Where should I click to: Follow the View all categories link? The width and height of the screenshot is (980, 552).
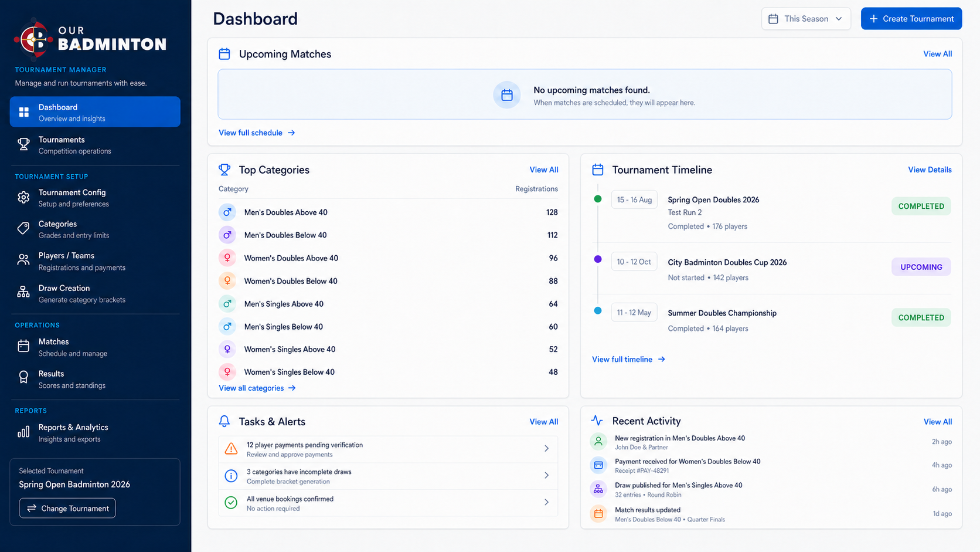(x=257, y=388)
